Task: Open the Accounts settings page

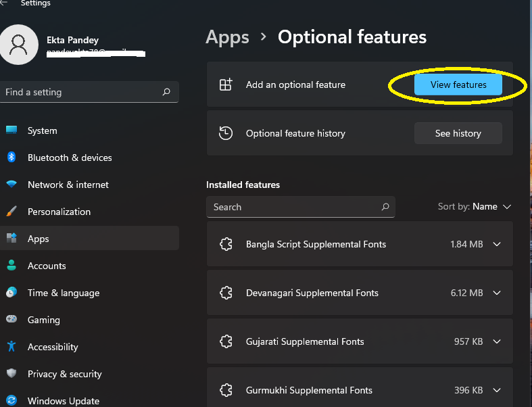Action: (47, 266)
